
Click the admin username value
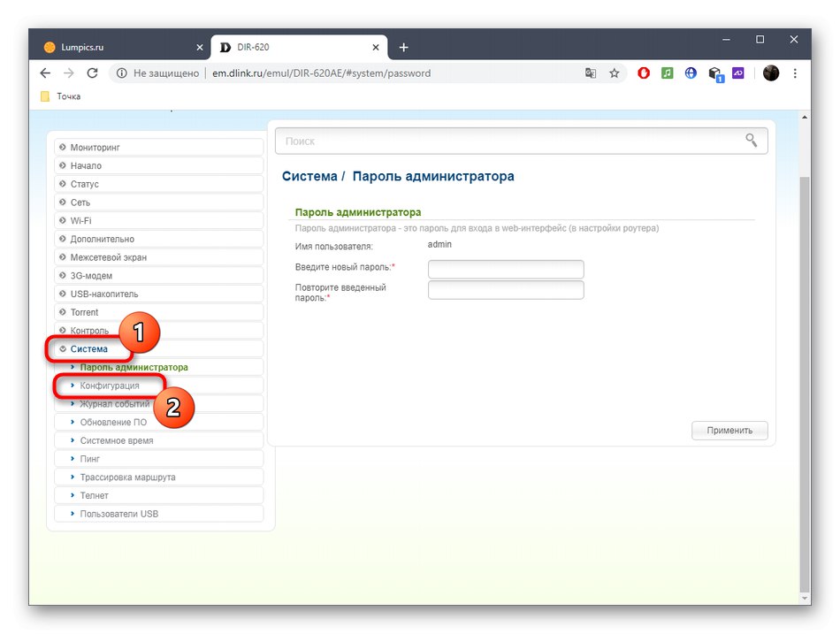[439, 244]
